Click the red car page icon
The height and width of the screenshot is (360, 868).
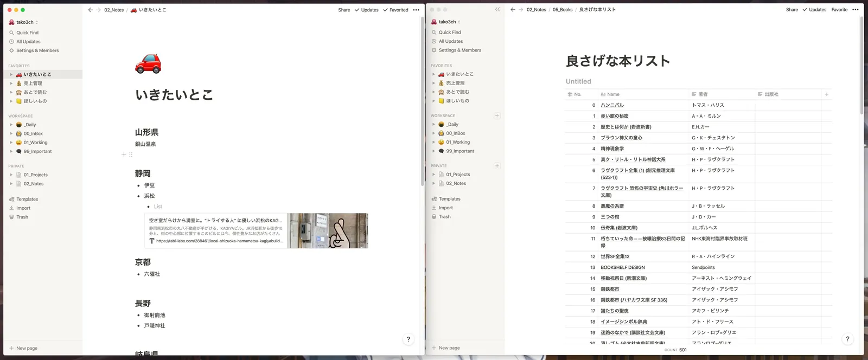[x=148, y=64]
